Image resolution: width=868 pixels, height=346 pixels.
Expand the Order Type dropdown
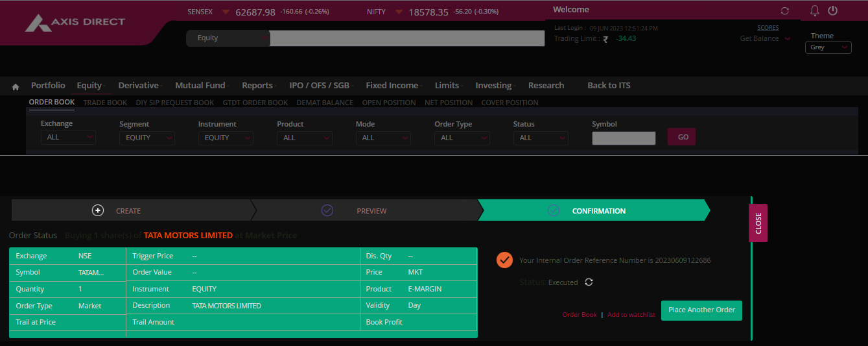coord(462,138)
